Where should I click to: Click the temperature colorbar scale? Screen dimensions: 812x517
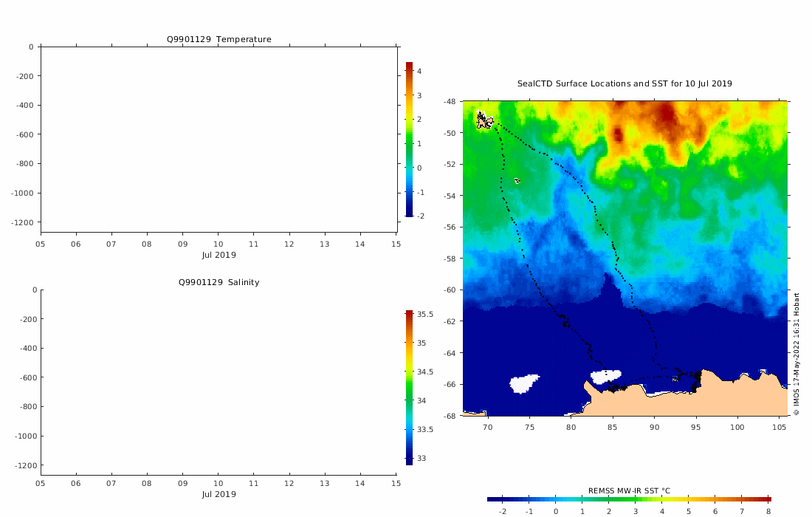(x=409, y=139)
